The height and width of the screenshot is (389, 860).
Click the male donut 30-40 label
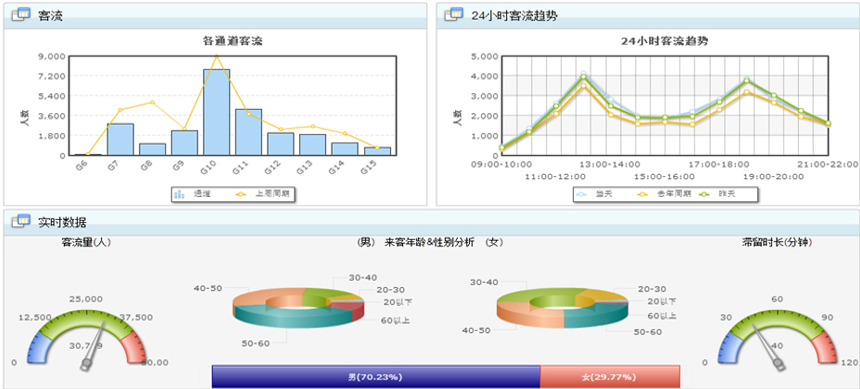[363, 278]
